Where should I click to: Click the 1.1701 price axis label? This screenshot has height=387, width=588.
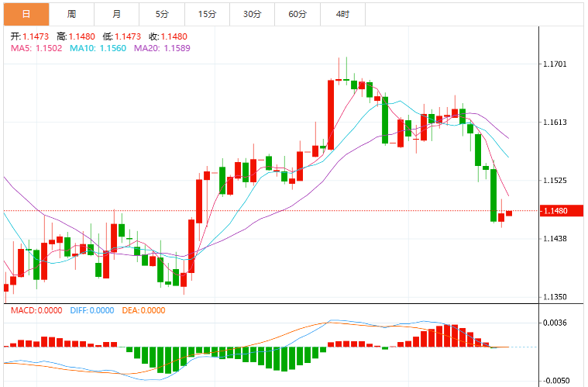coord(555,64)
